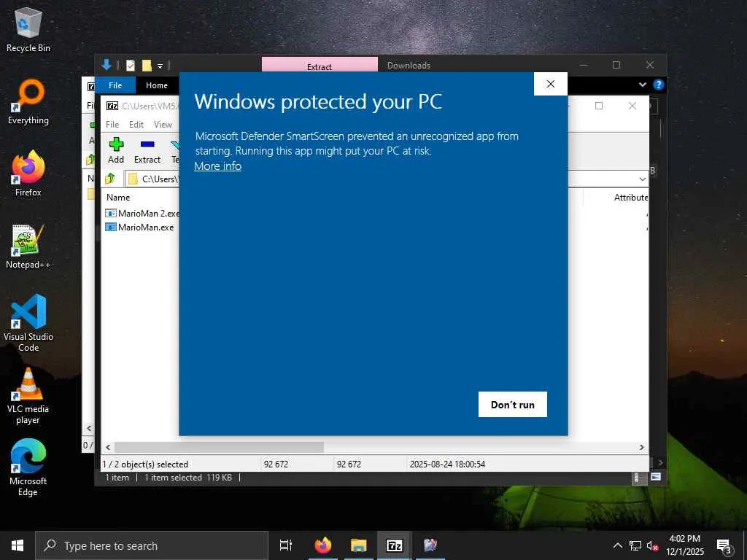
Task: Open the 7-Zip Edit menu
Action: click(x=136, y=124)
